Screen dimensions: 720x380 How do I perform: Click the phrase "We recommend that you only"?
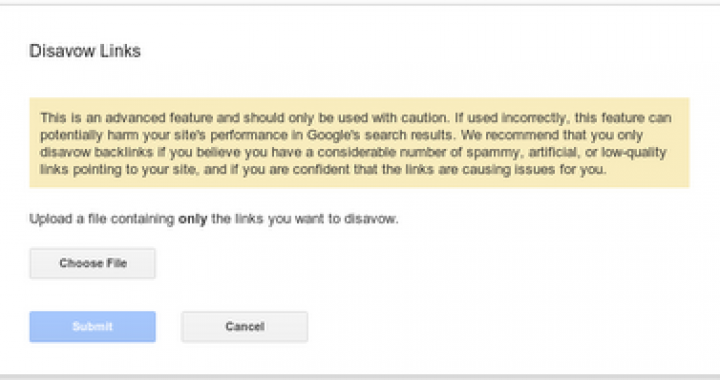click(552, 135)
